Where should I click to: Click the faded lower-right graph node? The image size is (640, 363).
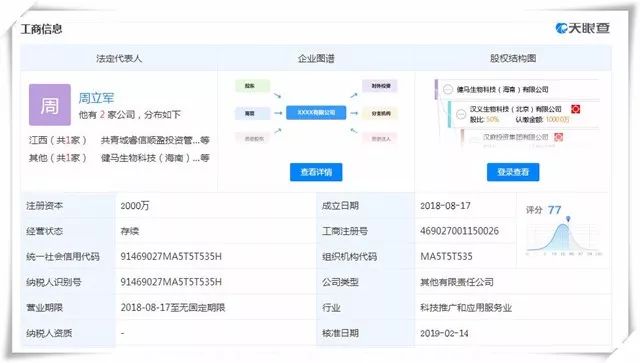pos(380,139)
